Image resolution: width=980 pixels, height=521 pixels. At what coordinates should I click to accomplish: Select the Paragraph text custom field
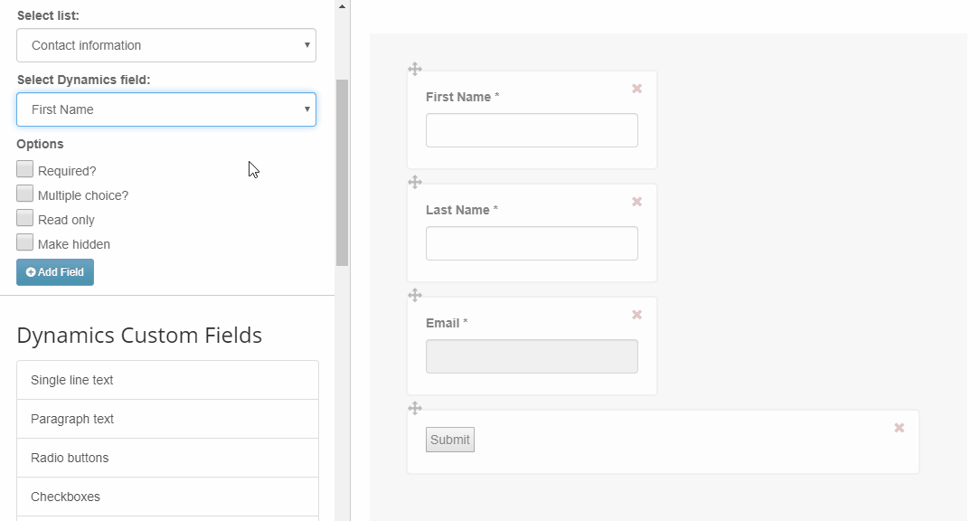167,419
